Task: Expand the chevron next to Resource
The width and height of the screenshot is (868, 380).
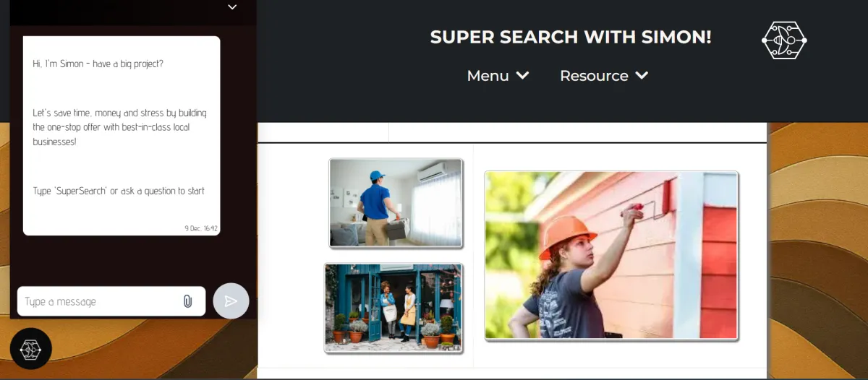Action: (x=642, y=75)
